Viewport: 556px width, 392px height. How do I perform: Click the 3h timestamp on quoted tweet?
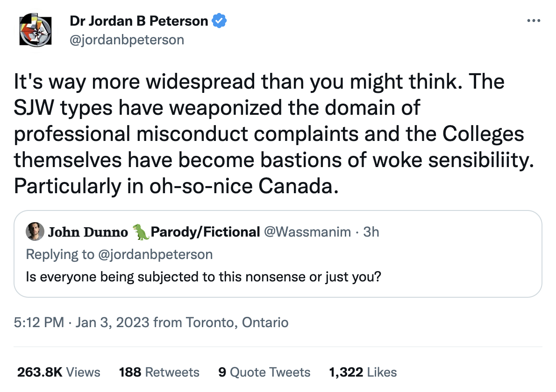pos(371,232)
